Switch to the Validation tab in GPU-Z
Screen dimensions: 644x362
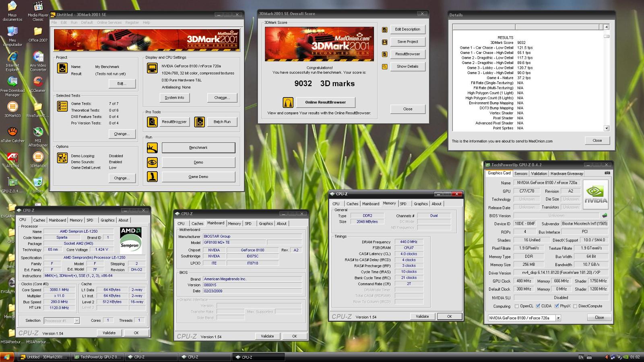(539, 174)
